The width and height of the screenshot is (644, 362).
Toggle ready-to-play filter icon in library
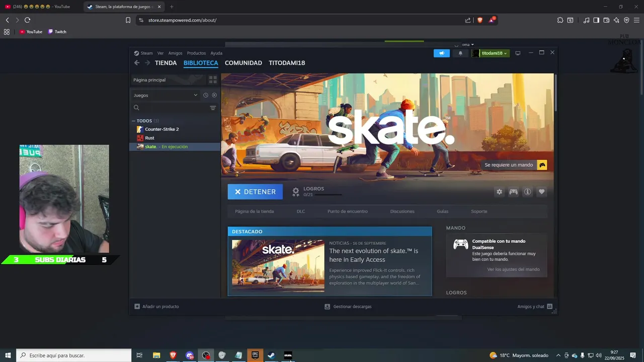[214, 95]
